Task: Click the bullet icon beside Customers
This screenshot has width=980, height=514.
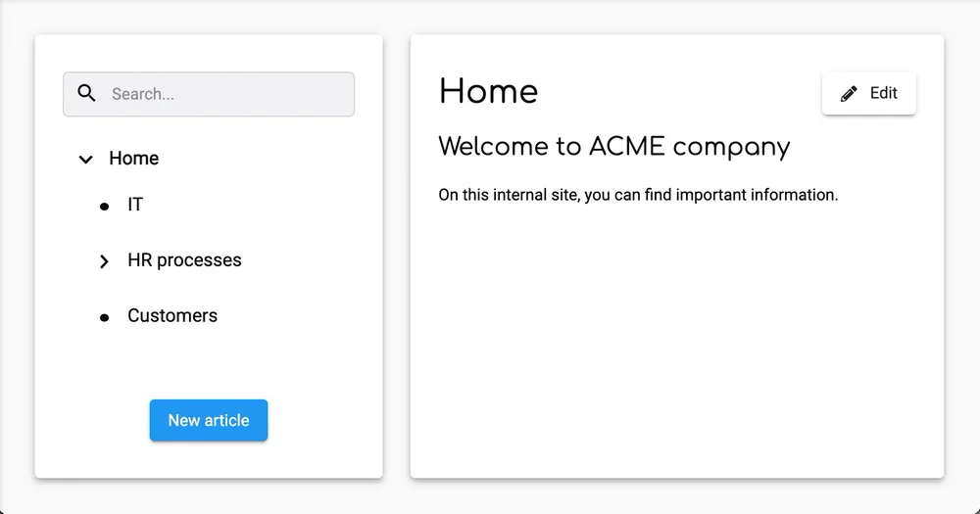Action: 105,317
